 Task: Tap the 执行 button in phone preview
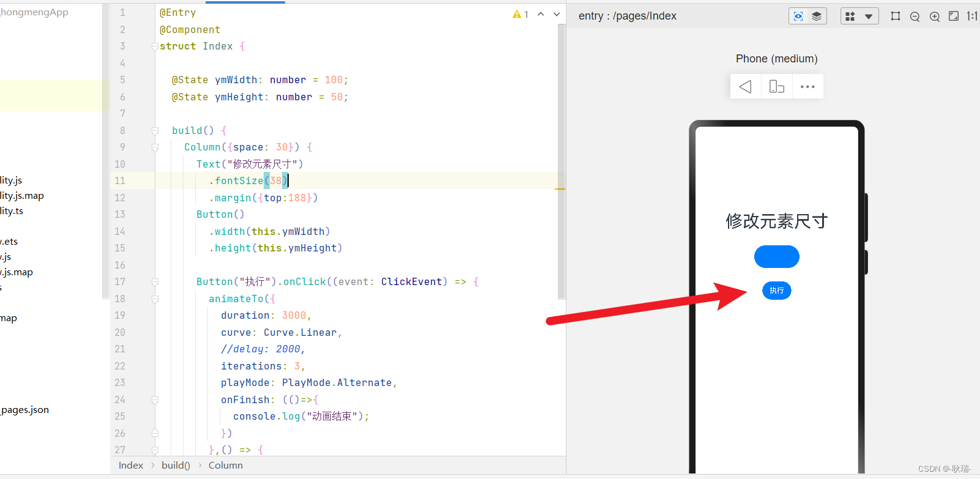pyautogui.click(x=777, y=291)
